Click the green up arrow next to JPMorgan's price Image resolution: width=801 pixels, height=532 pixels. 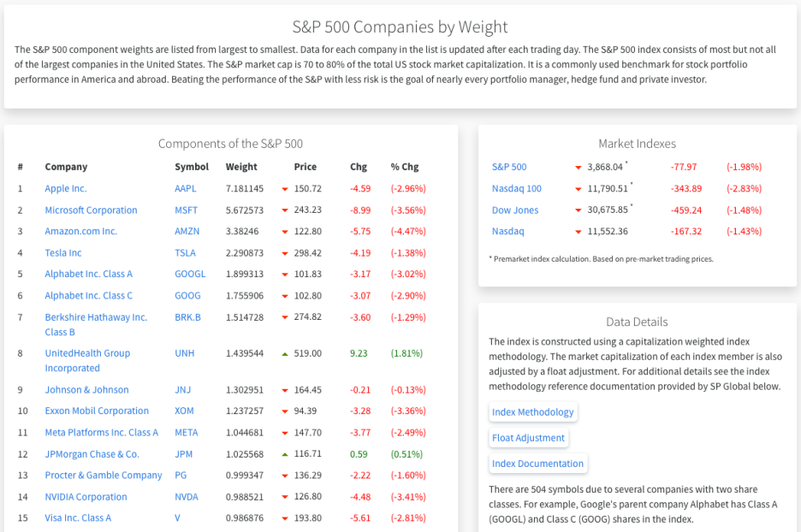point(284,453)
